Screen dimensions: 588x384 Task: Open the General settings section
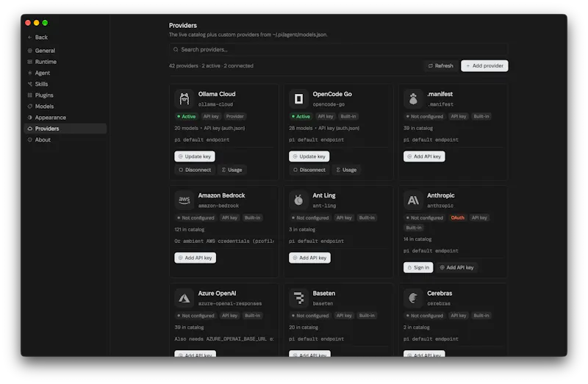pos(65,51)
